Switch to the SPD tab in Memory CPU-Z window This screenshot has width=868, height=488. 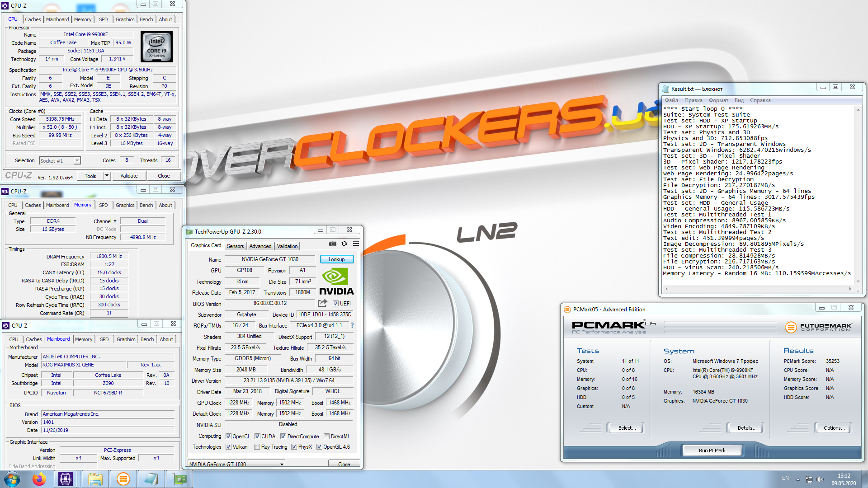pyautogui.click(x=104, y=205)
